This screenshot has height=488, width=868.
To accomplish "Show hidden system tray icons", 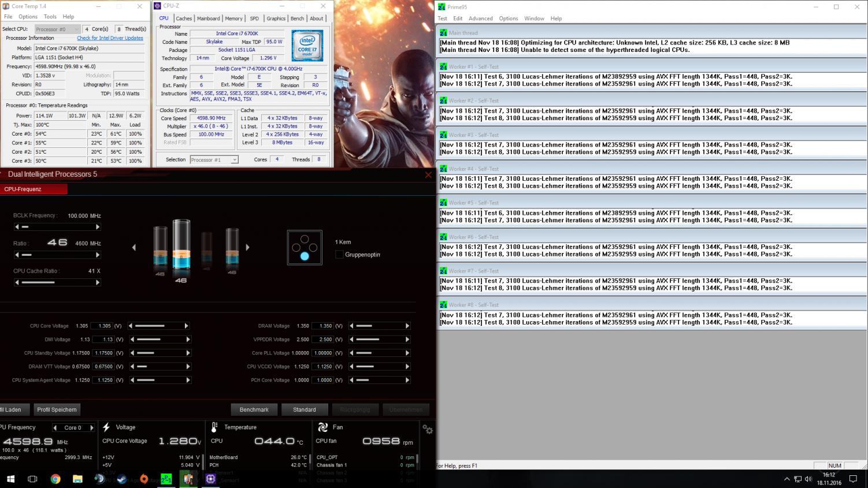I will [787, 479].
